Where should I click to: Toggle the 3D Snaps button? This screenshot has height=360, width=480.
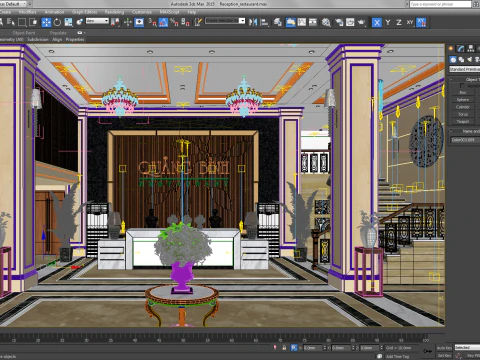tap(152, 22)
